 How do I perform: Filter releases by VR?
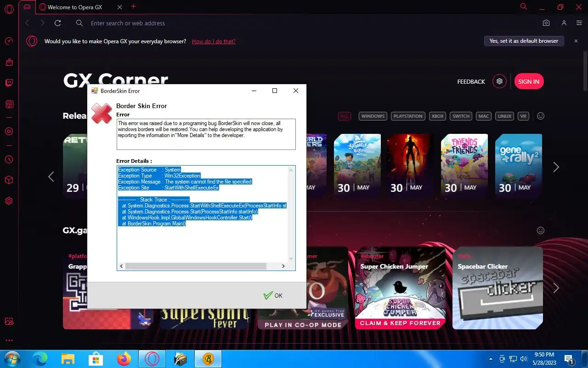[523, 116]
